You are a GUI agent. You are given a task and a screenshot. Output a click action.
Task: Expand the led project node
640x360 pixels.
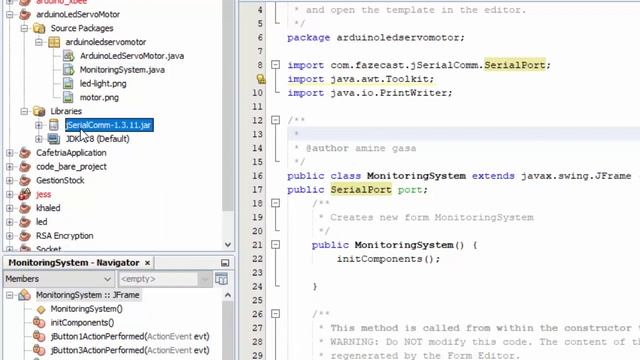9,222
